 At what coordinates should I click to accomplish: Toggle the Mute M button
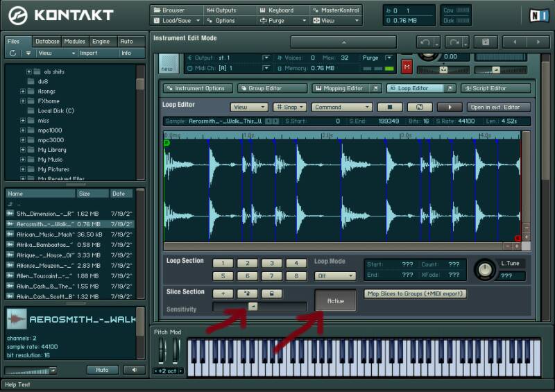point(407,67)
